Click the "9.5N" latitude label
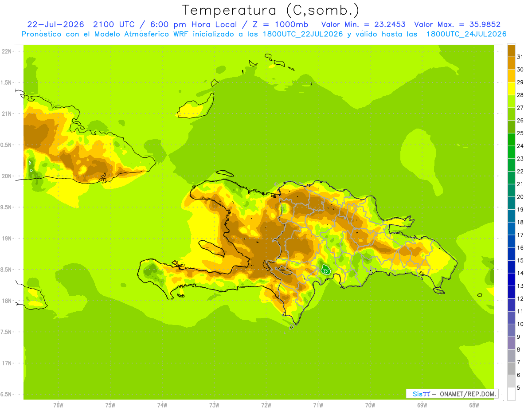Image resolution: width=532 pixels, height=411 pixels. (x=7, y=207)
